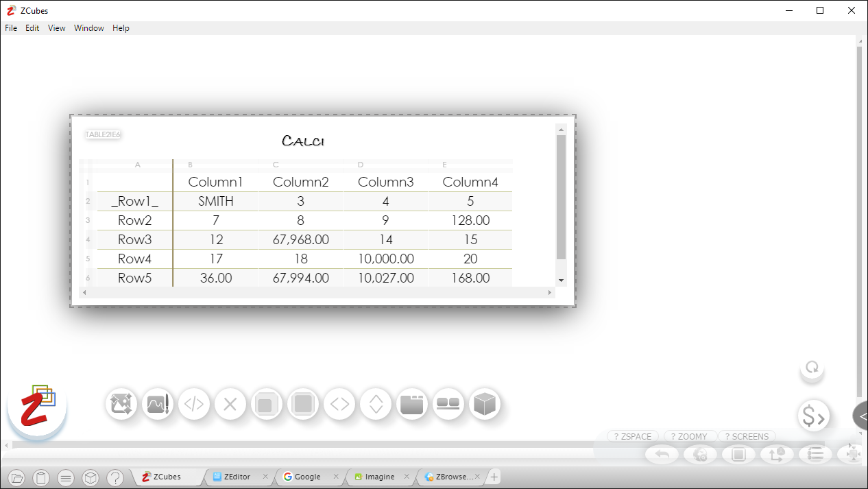
Task: Open the help question mark icon
Action: [115, 477]
